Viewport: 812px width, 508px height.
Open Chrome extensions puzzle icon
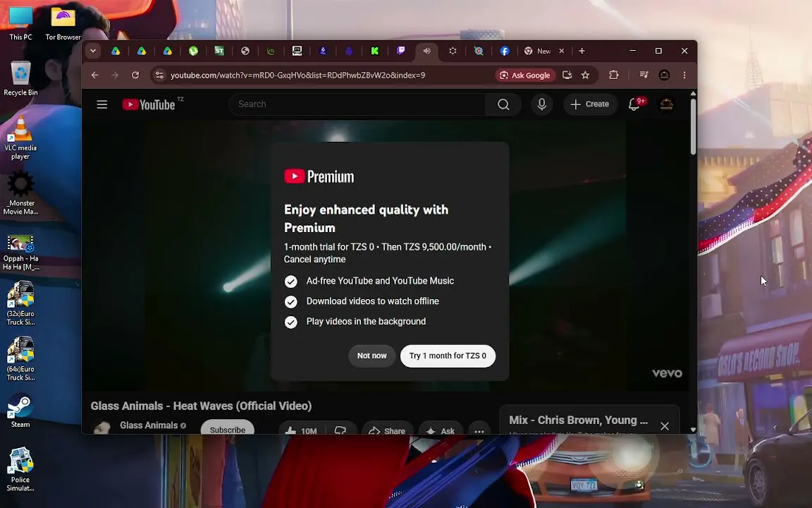click(x=614, y=75)
